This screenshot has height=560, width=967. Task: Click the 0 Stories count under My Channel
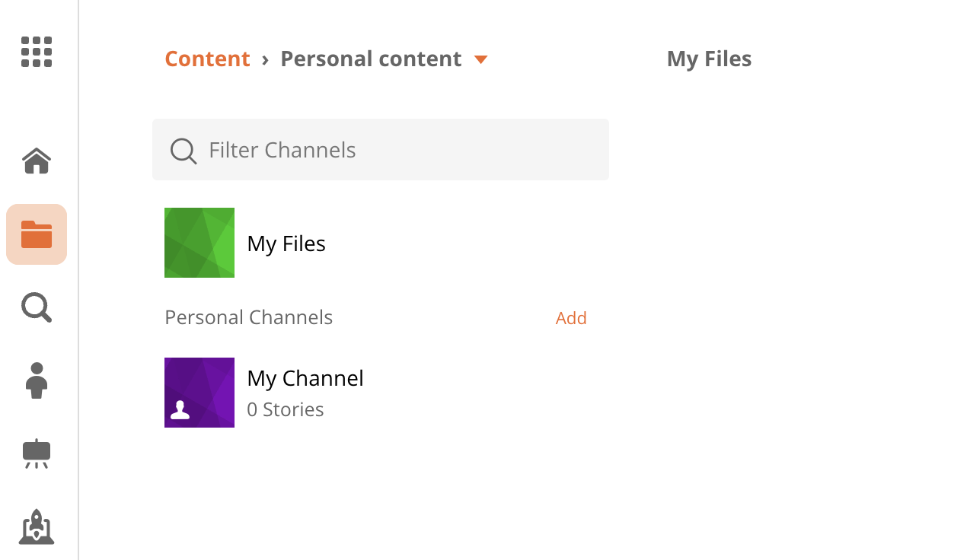tap(286, 409)
